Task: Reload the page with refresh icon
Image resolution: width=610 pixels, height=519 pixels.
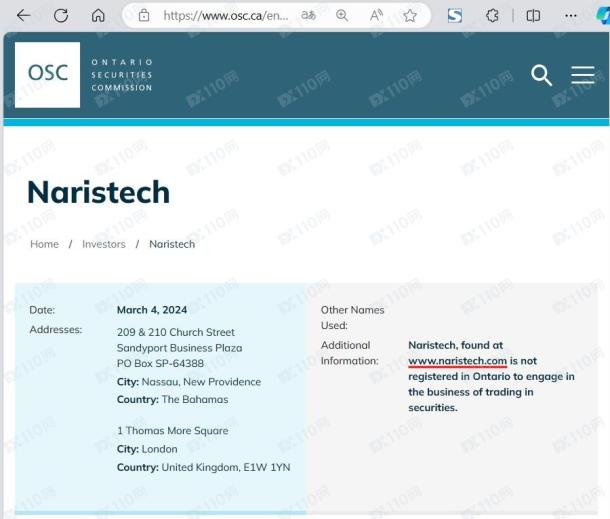Action: click(61, 16)
